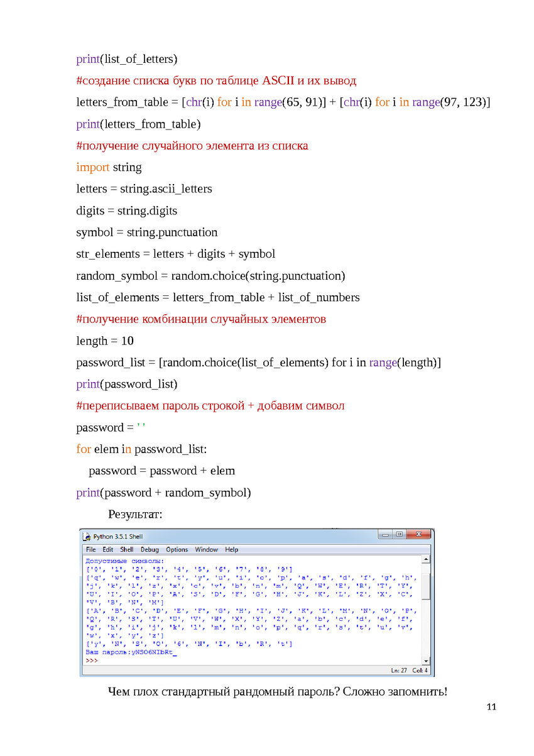Click the 'symbol = string.punctuation' line
Viewport: 534px width, 756px height.
click(x=147, y=233)
